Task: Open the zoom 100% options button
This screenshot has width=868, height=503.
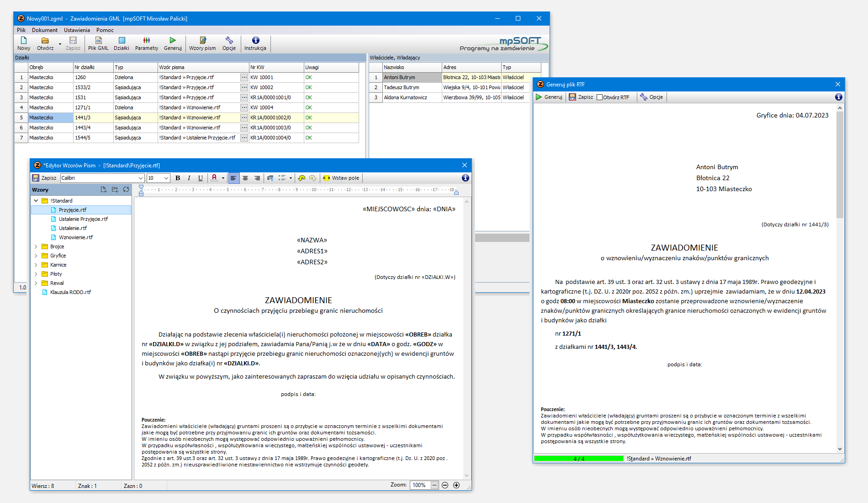Action: pyautogui.click(x=434, y=485)
